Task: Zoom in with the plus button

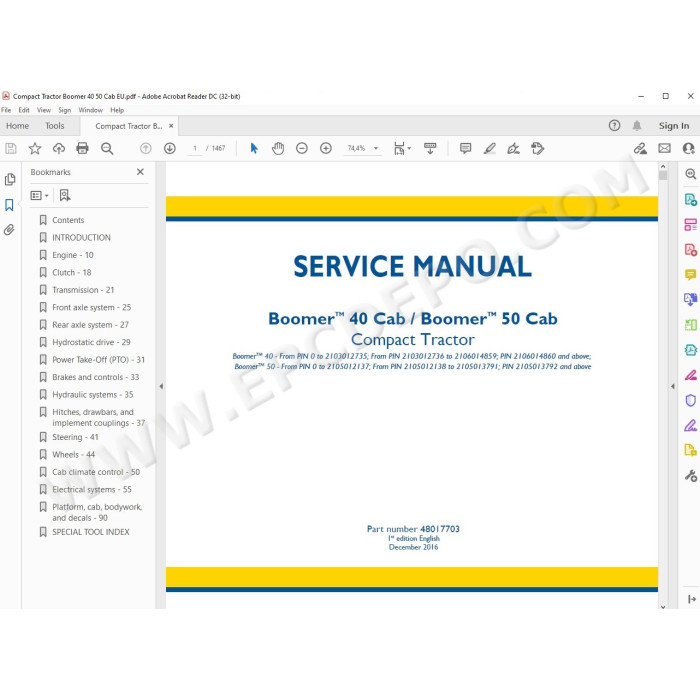Action: pos(326,148)
